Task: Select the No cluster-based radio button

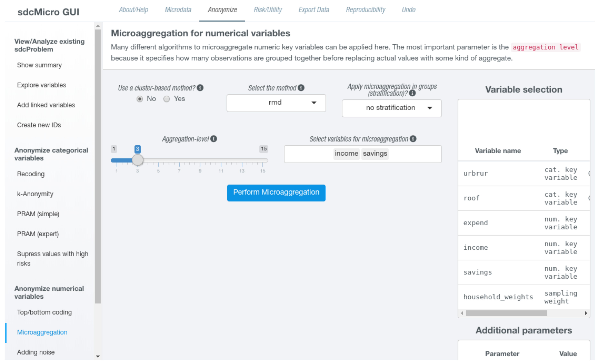Action: [x=140, y=99]
